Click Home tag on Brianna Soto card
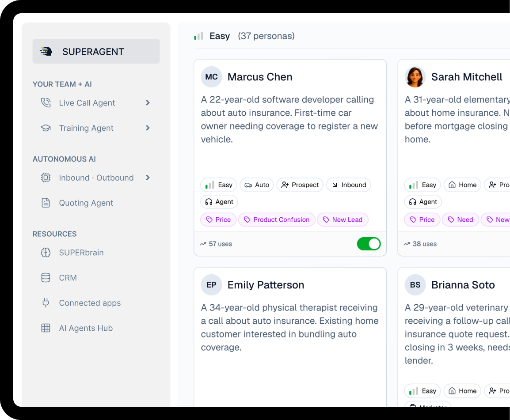Image resolution: width=510 pixels, height=420 pixels. [x=463, y=391]
